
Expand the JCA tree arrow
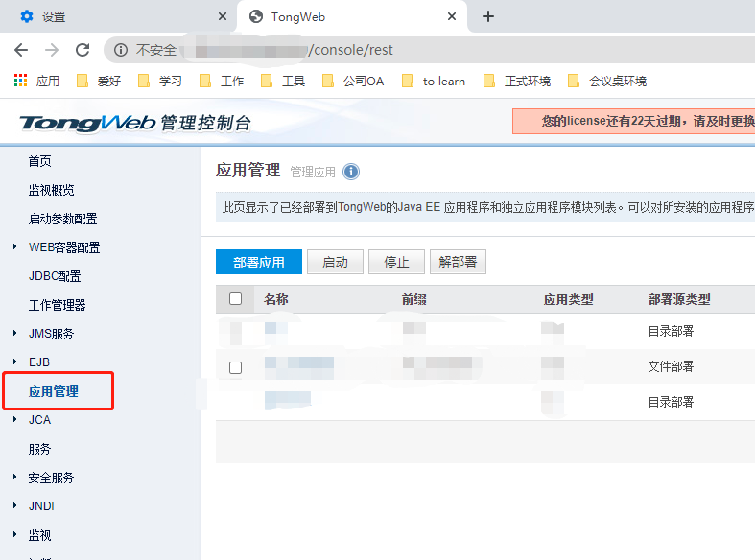(15, 419)
